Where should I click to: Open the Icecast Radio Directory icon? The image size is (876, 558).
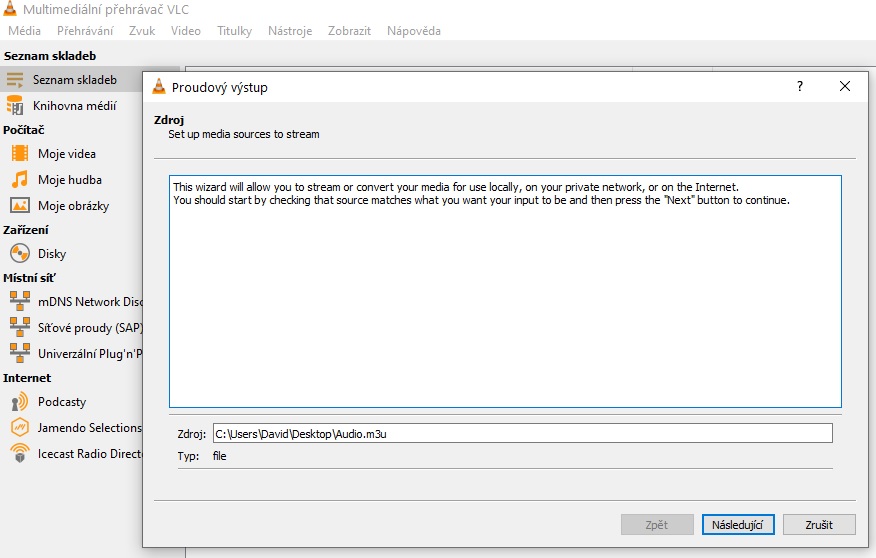coord(20,453)
